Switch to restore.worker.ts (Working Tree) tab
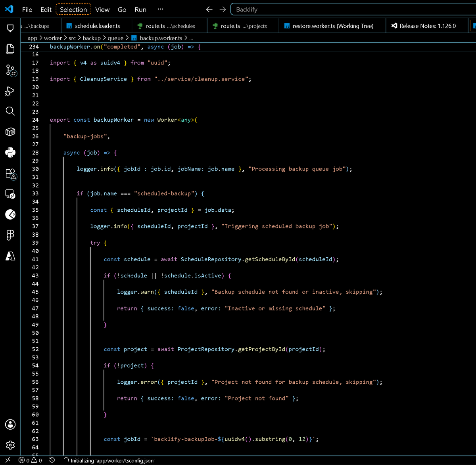 [332, 26]
